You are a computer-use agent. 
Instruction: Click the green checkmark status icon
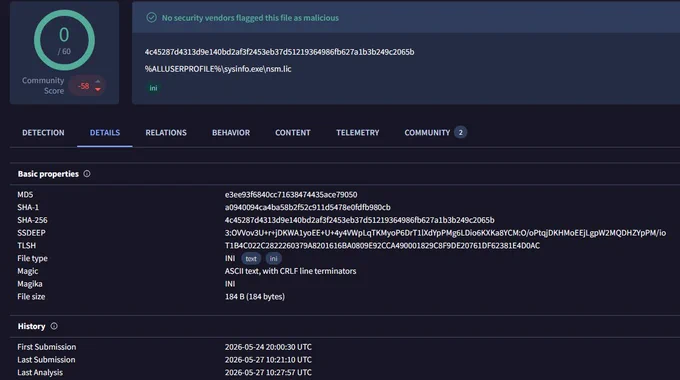151,17
